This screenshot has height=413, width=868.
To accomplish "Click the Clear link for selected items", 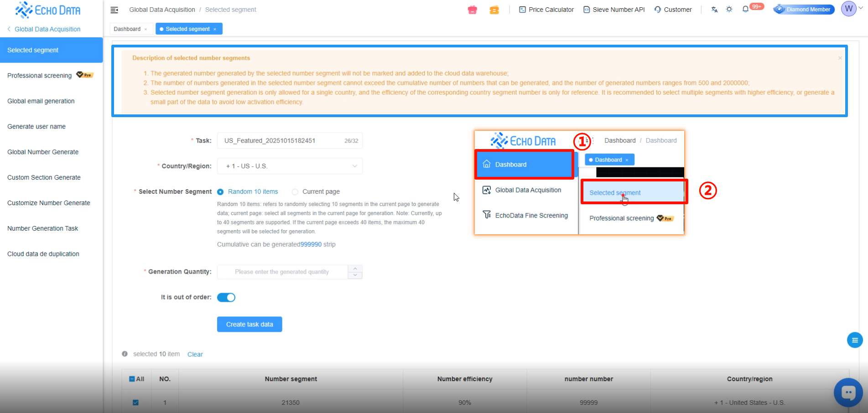I will pos(195,354).
